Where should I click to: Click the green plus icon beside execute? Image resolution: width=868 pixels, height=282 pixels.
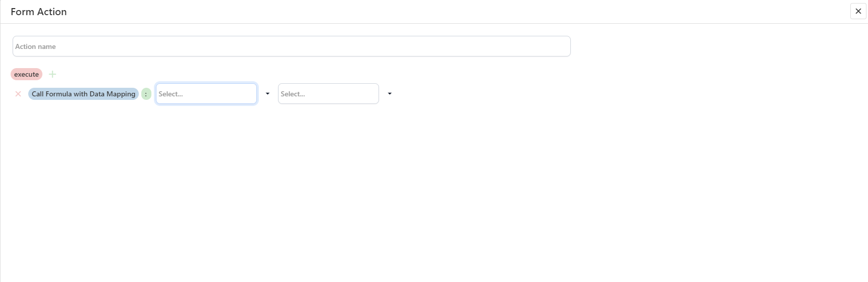pyautogui.click(x=52, y=74)
